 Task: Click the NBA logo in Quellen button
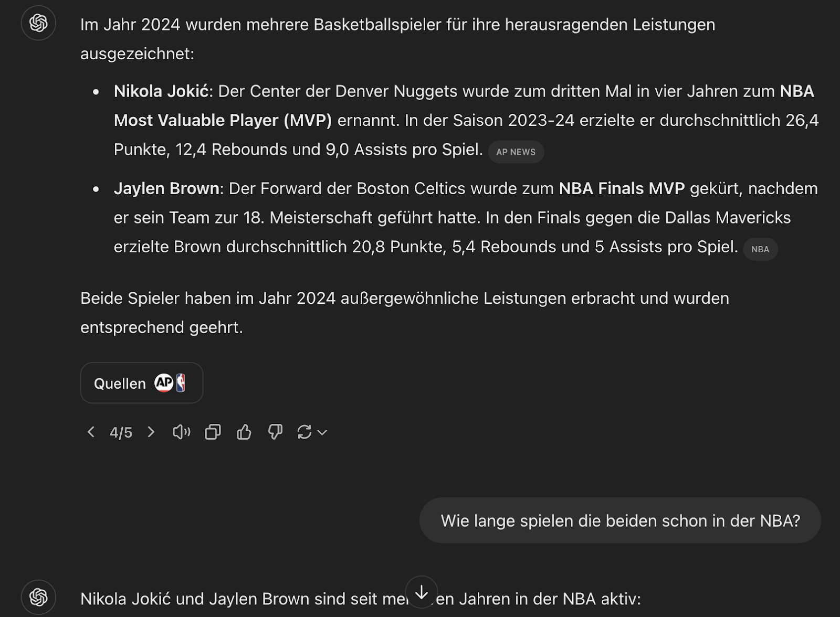[x=181, y=383]
